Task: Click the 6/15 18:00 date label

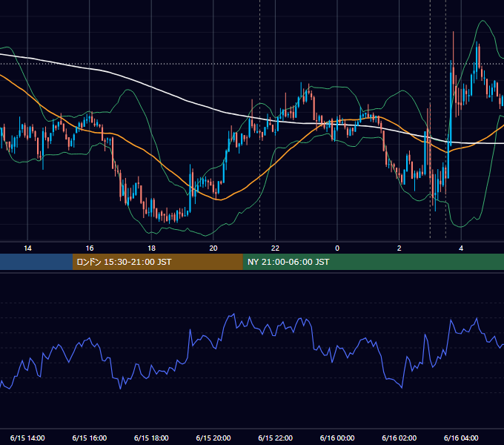Action: [x=151, y=438]
